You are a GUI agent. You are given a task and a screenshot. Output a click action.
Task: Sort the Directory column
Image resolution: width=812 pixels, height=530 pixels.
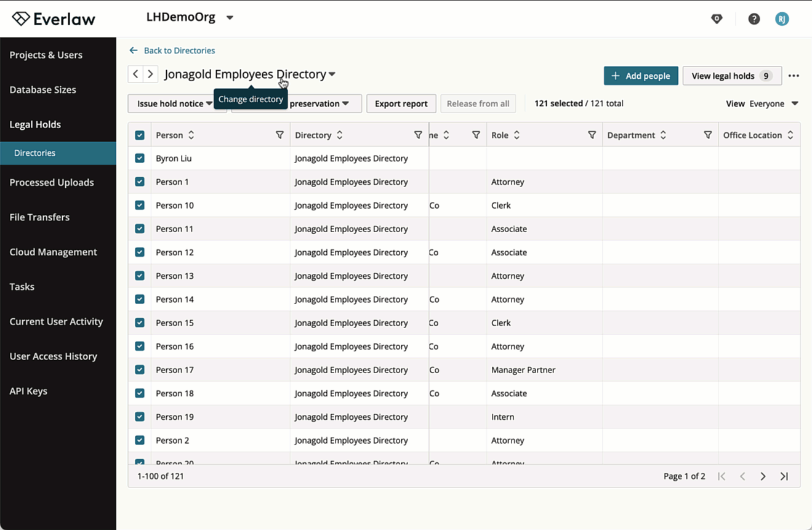[339, 135]
